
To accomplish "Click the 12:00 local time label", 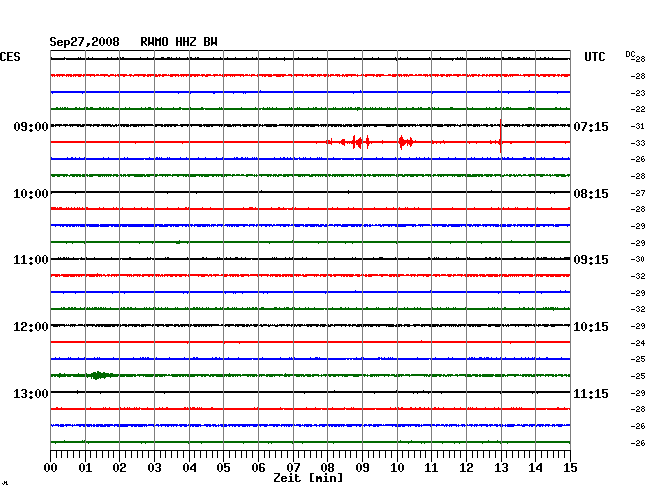I will (31, 327).
